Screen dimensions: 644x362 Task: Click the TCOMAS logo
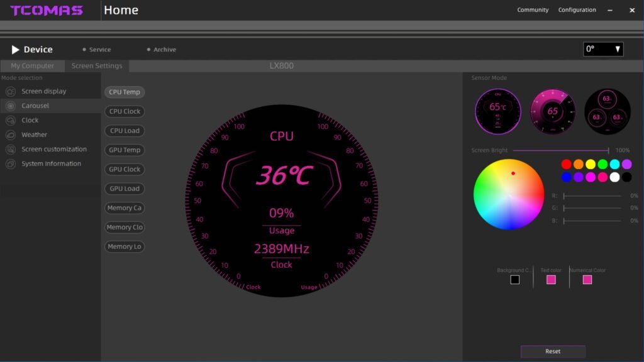click(47, 11)
